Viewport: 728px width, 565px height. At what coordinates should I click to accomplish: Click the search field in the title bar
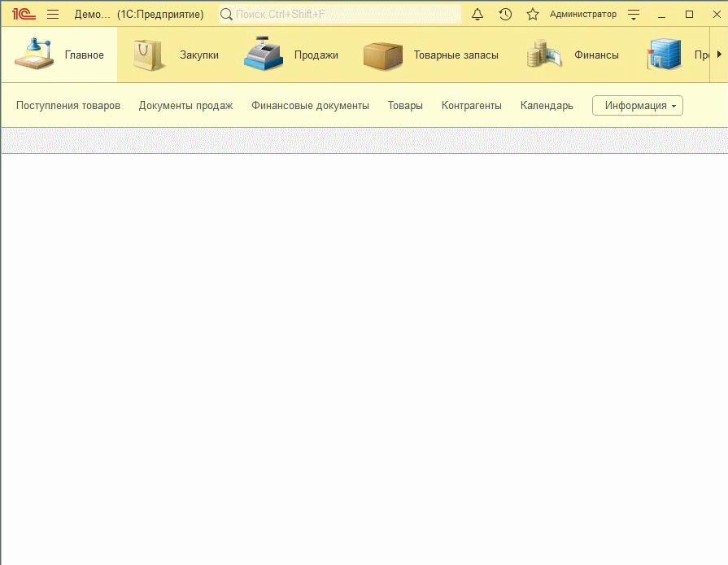click(x=338, y=14)
